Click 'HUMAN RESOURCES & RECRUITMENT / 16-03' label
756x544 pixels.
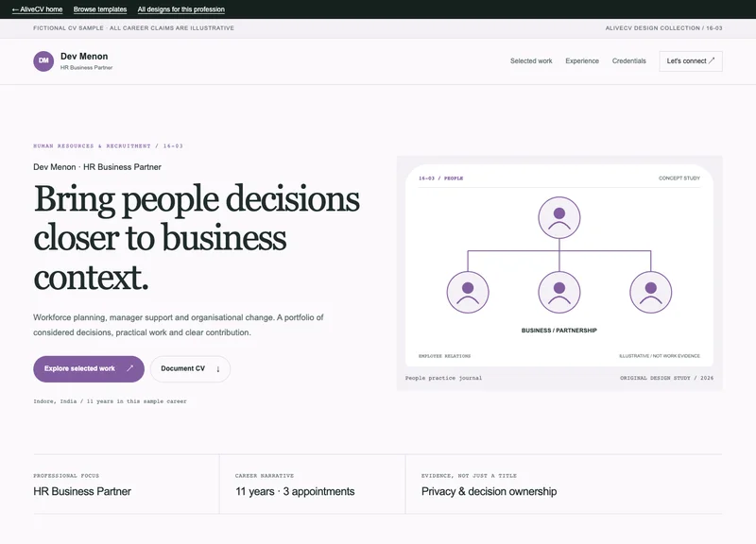click(108, 146)
